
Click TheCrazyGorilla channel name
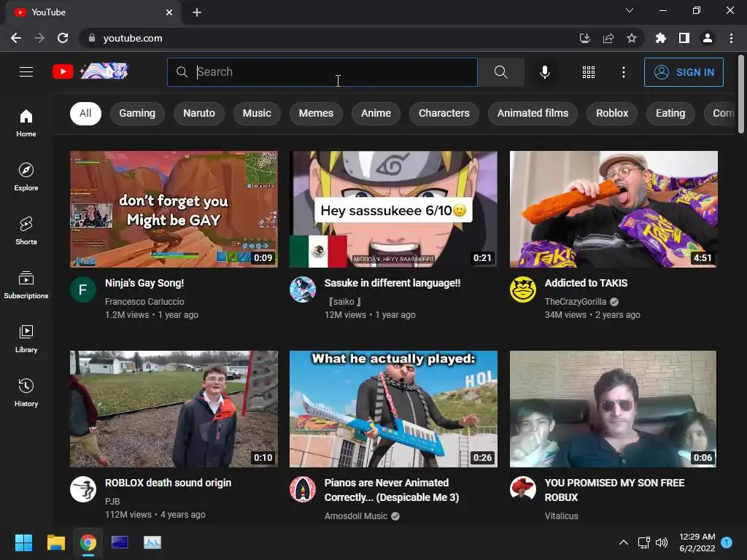point(576,301)
